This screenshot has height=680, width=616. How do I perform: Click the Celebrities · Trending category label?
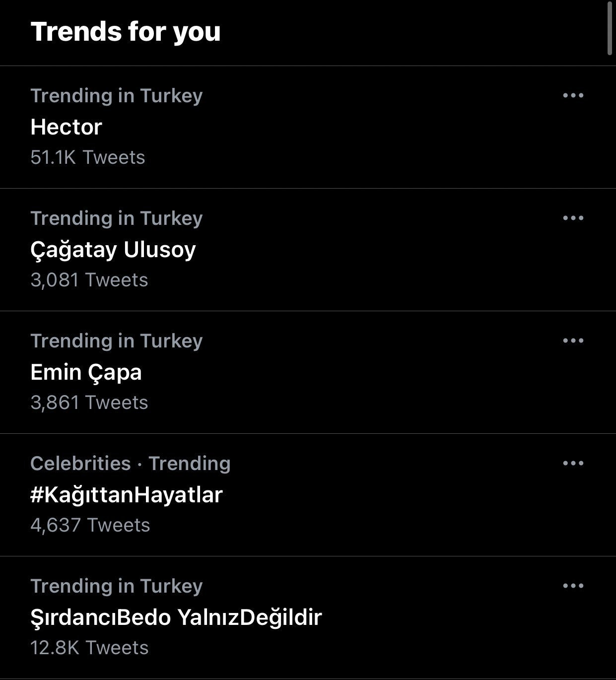coord(131,464)
